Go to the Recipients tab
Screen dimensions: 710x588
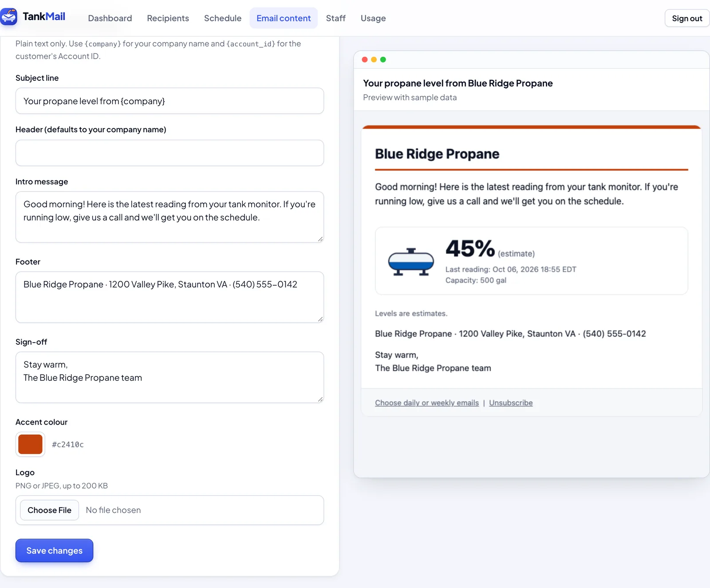168,18
